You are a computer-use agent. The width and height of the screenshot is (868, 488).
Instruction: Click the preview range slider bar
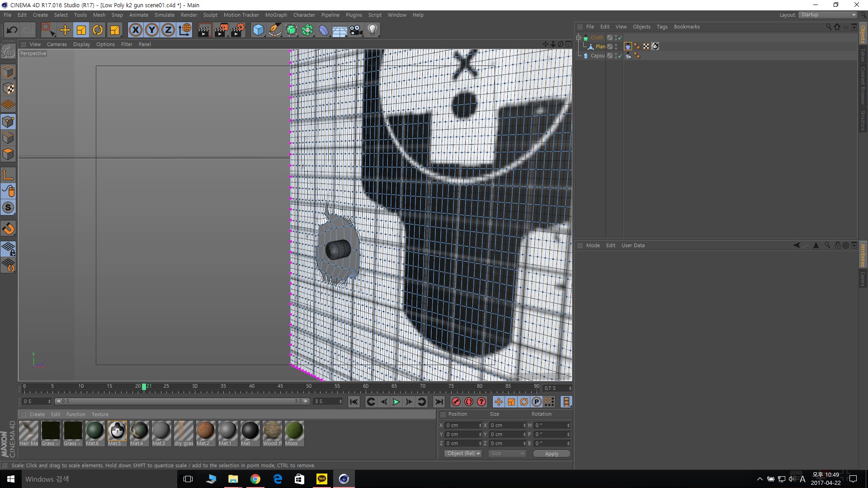[x=182, y=401]
